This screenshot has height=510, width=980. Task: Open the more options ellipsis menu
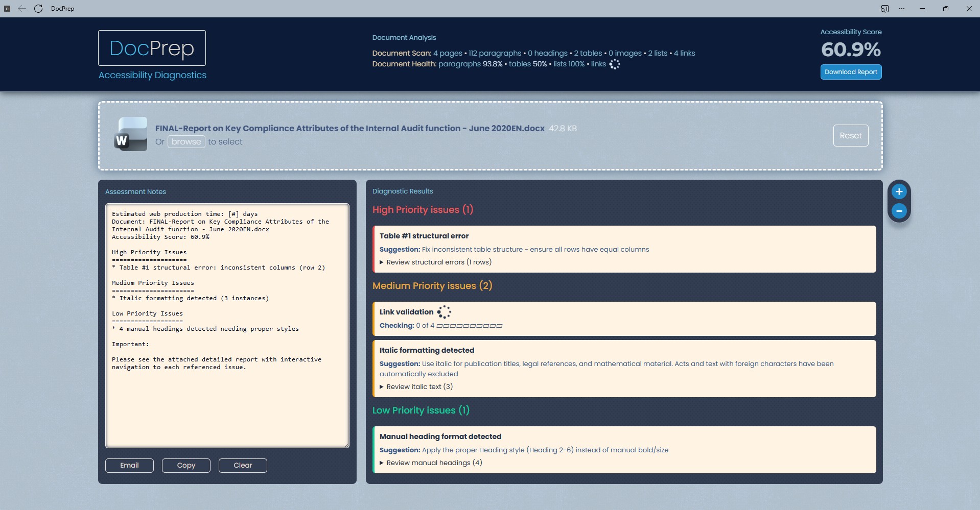(x=902, y=9)
